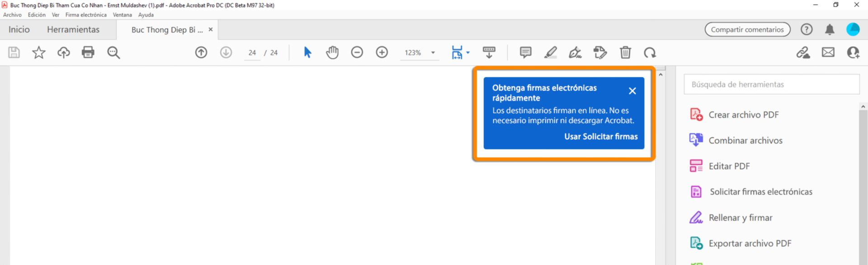Open the Ayuda menu
This screenshot has width=868, height=265.
[x=146, y=15]
